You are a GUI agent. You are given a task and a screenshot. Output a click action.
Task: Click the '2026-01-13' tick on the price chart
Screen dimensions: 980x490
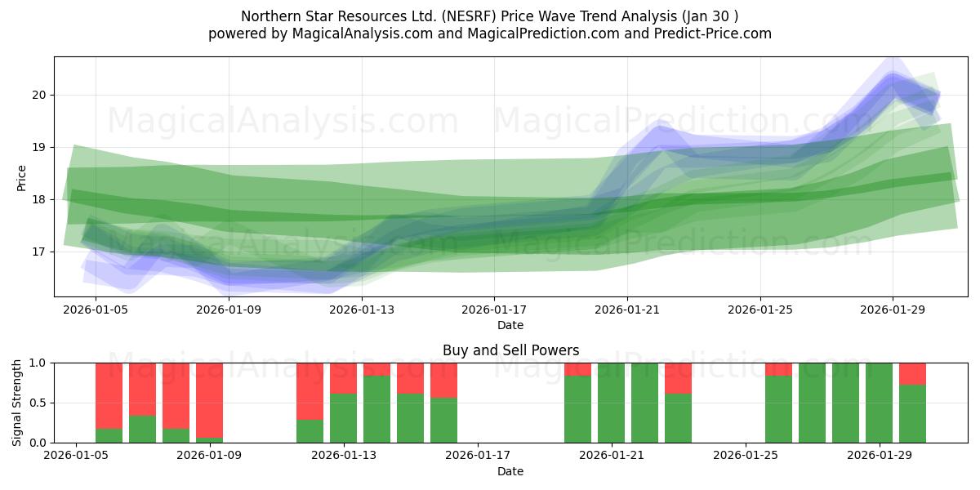tap(362, 310)
